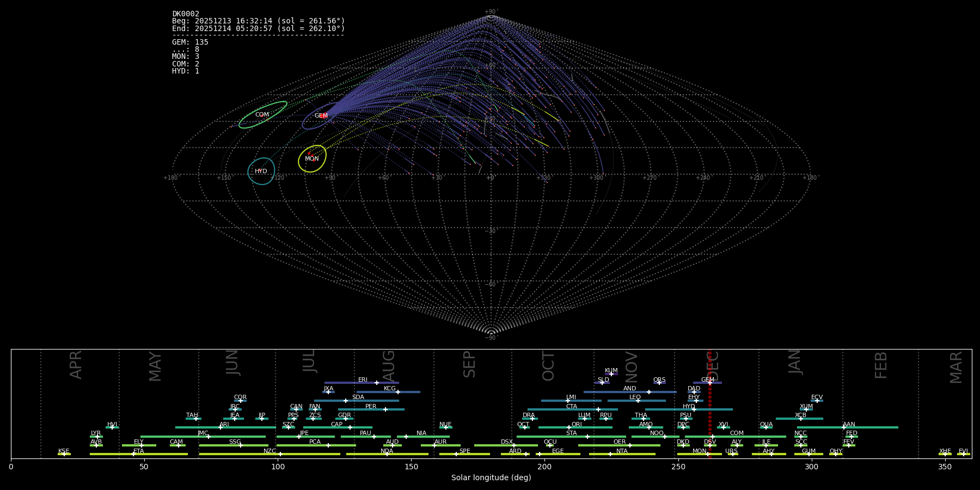The image size is (980, 490).
Task: Select the green COM radiant ellipse
Action: pyautogui.click(x=263, y=115)
